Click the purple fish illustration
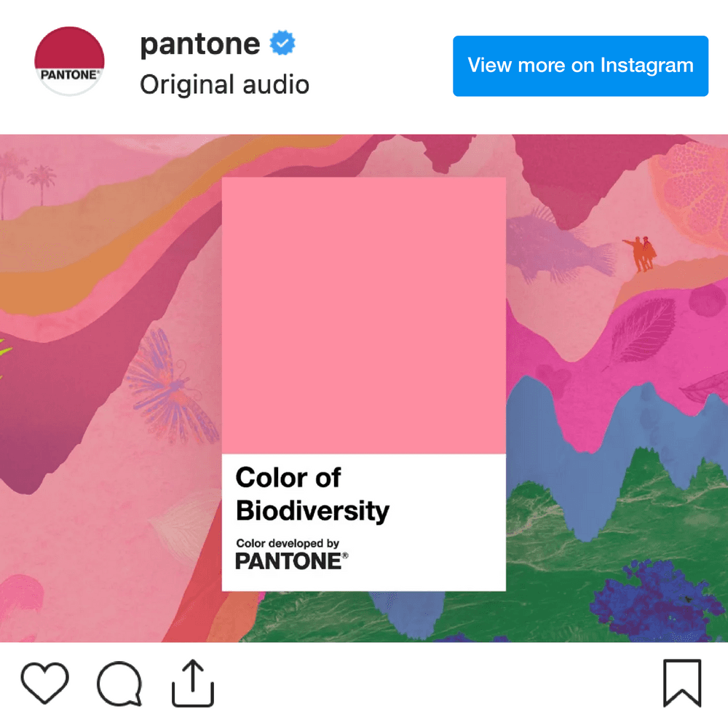728x728 pixels. pos(559,247)
